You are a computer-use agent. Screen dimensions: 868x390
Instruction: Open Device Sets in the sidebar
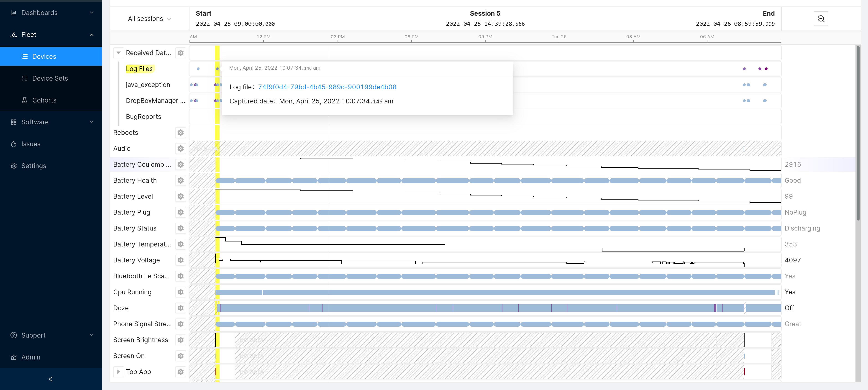pyautogui.click(x=50, y=78)
